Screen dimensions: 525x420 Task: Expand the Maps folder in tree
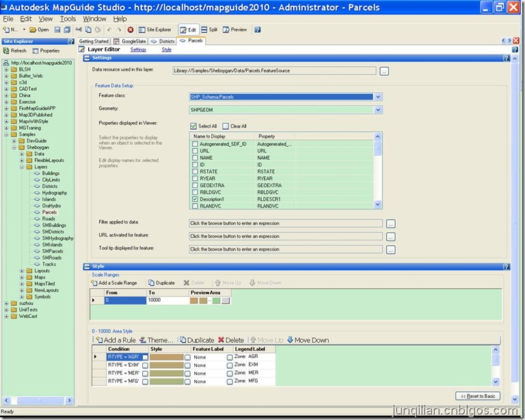pos(22,277)
